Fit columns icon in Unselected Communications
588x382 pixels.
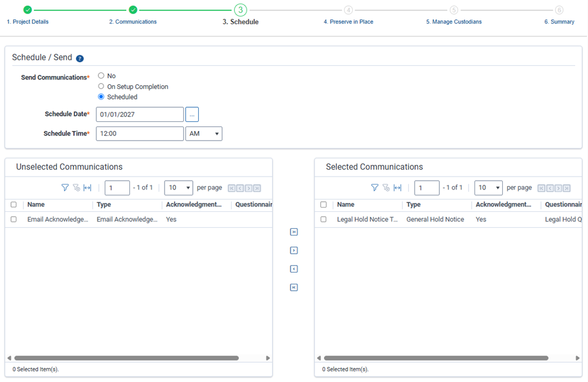(x=88, y=188)
